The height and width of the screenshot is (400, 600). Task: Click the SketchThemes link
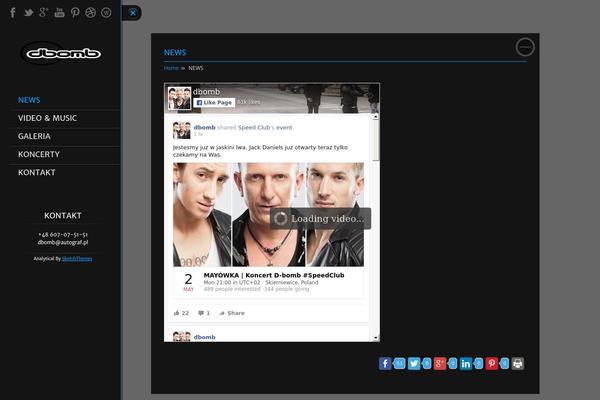tap(77, 259)
